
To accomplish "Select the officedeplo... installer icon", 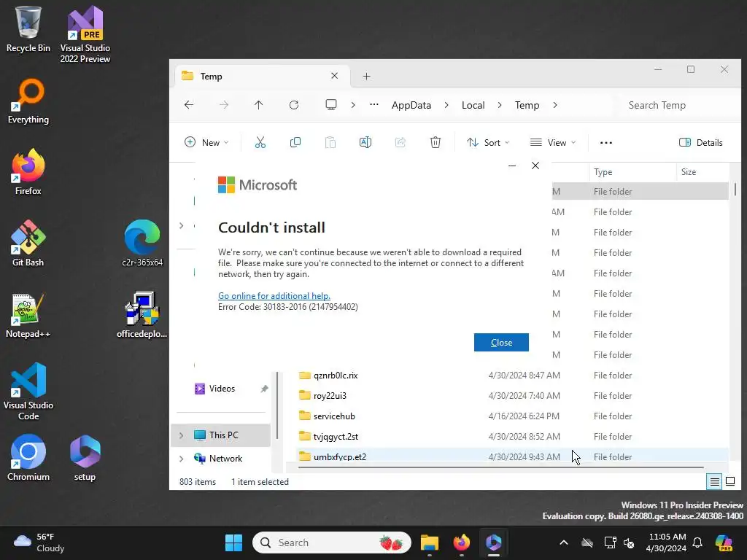I will [142, 315].
